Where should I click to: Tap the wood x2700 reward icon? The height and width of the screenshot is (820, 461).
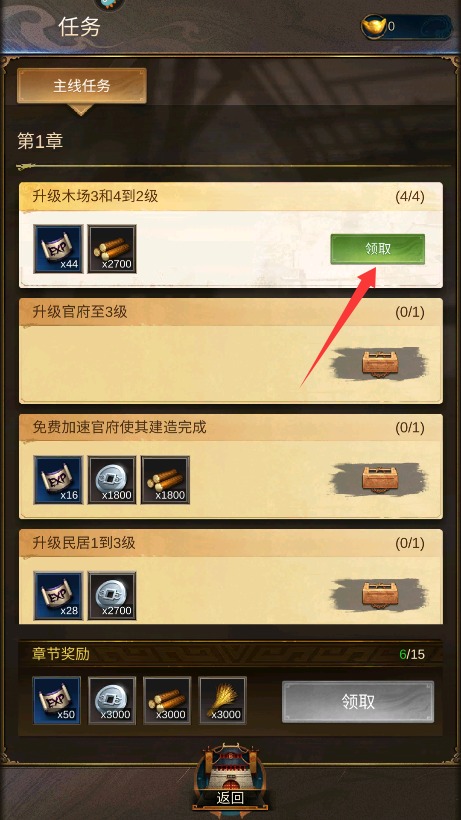[x=112, y=249]
